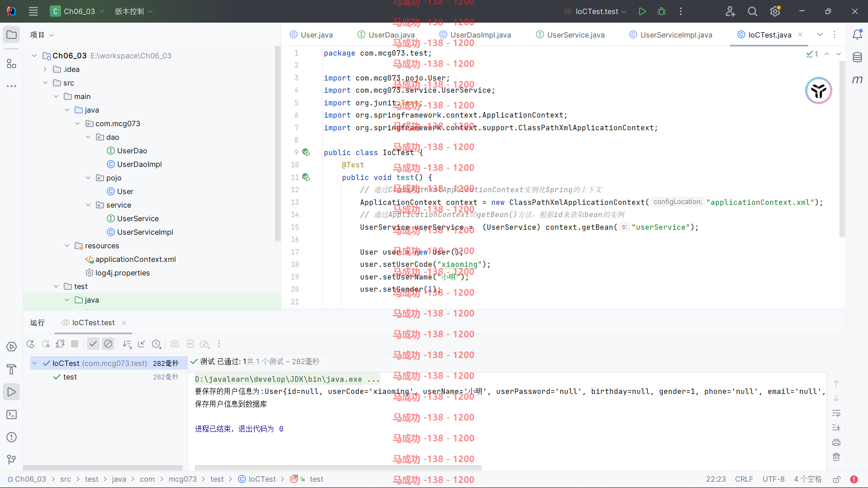Image resolution: width=868 pixels, height=488 pixels.
Task: Open search everywhere magnifier
Action: (752, 11)
